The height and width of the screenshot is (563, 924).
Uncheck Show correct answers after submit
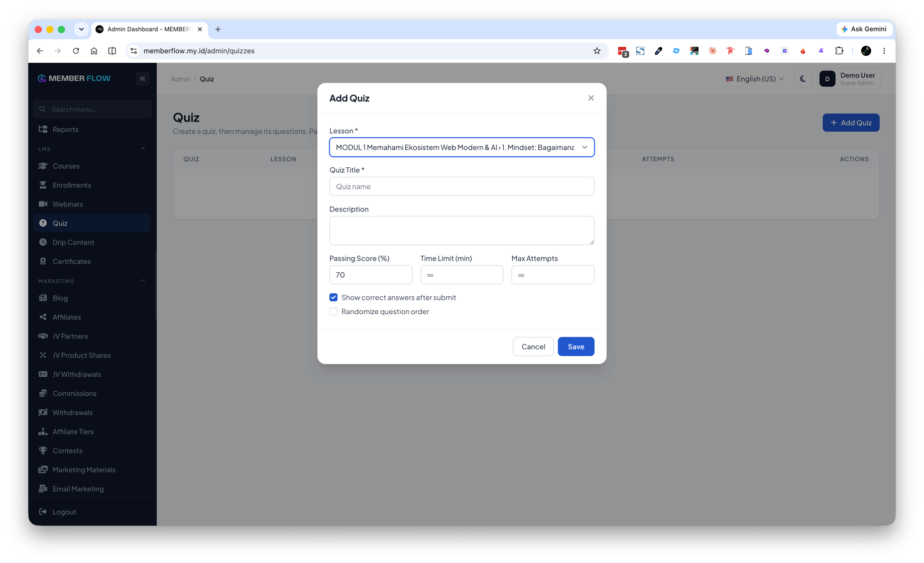point(333,297)
